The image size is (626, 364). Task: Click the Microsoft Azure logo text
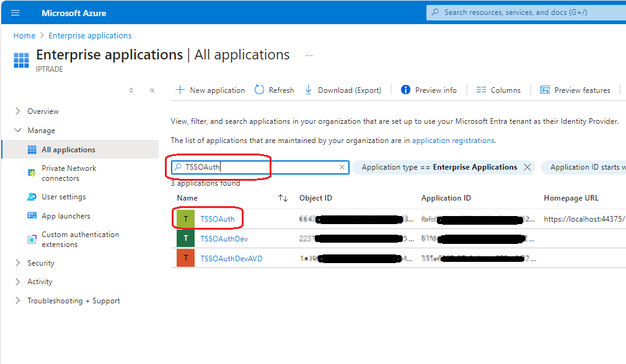74,13
